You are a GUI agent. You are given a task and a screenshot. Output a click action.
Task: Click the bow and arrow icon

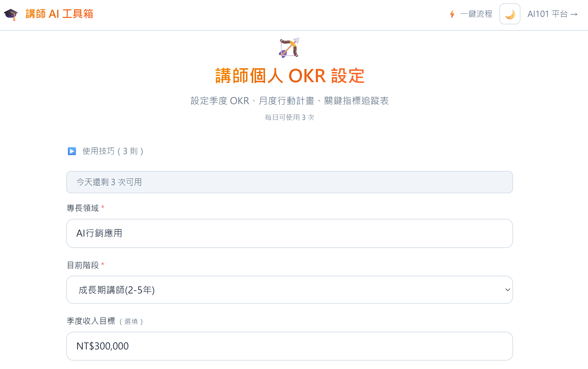tap(289, 48)
